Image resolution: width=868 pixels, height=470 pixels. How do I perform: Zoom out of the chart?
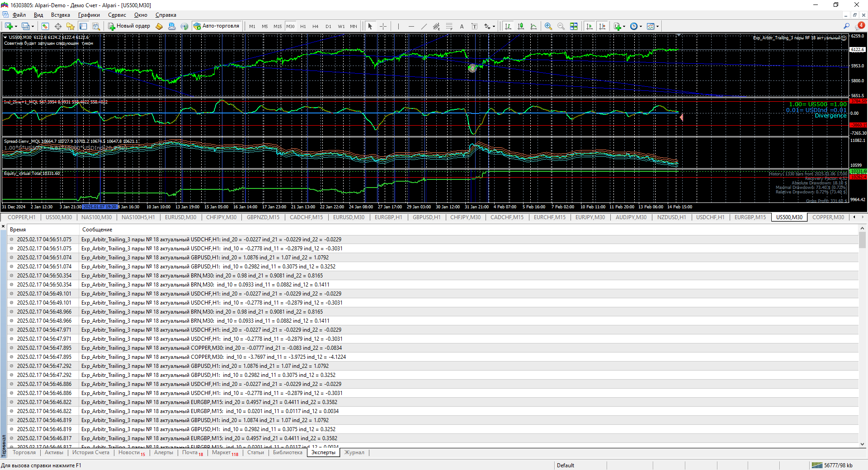pyautogui.click(x=561, y=26)
